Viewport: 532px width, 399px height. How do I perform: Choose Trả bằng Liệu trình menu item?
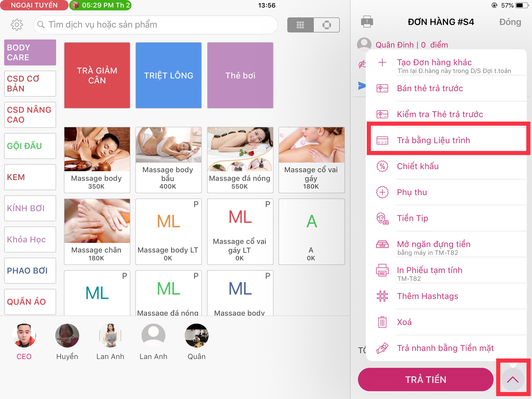tap(449, 140)
